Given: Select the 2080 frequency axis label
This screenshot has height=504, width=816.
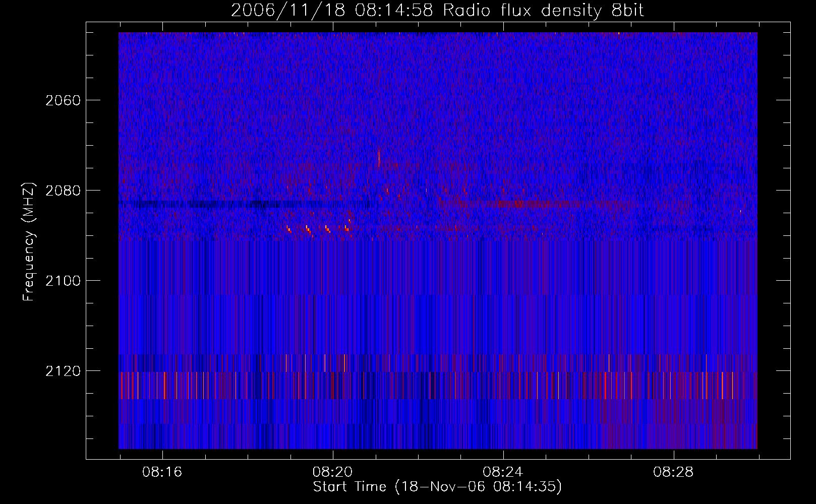Looking at the screenshot, I should (63, 191).
